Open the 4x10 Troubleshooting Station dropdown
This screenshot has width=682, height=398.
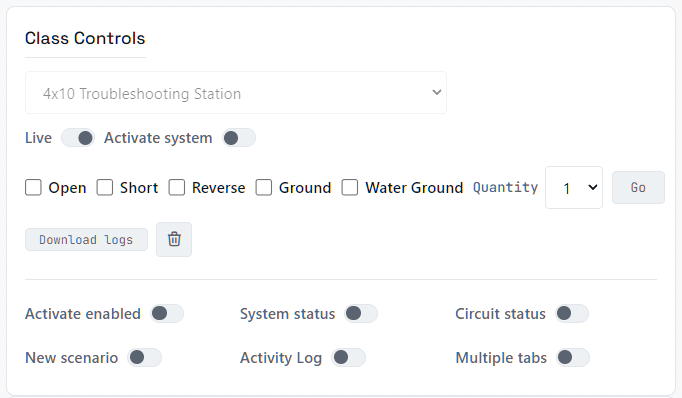pos(236,93)
